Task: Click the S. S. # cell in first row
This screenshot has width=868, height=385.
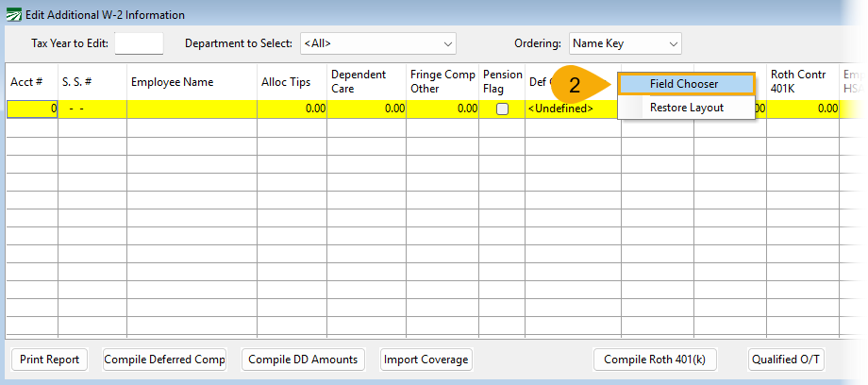Action: click(92, 109)
